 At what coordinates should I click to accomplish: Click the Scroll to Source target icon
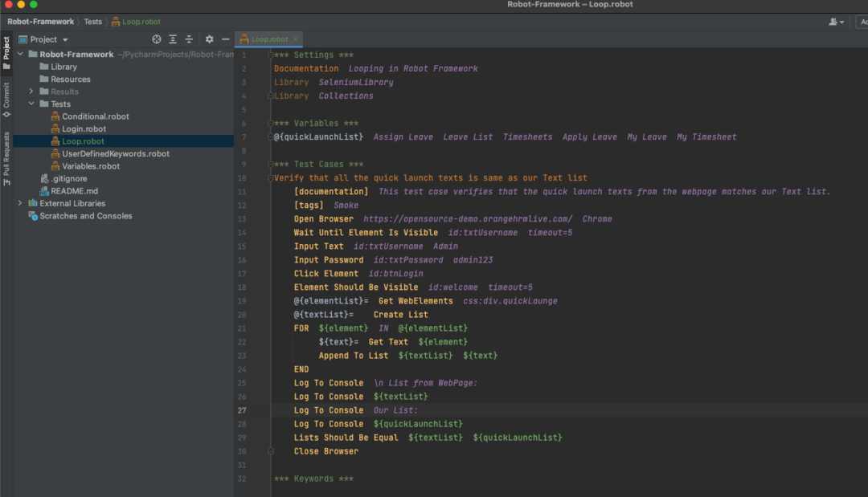(x=157, y=39)
